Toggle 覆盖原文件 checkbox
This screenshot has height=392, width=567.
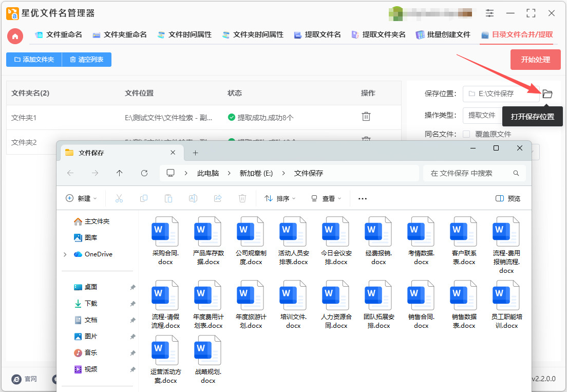[x=466, y=134]
